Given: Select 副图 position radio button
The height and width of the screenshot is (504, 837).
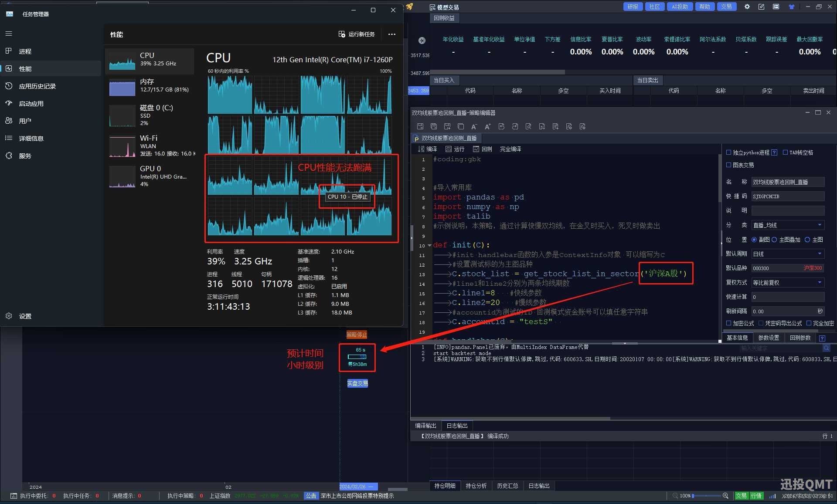Looking at the screenshot, I should click(x=754, y=240).
